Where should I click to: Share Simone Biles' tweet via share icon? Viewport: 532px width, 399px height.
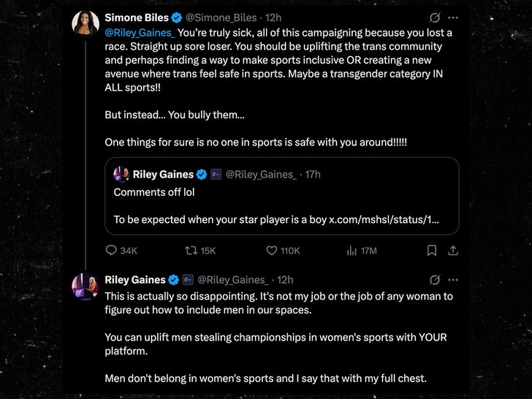tap(452, 251)
